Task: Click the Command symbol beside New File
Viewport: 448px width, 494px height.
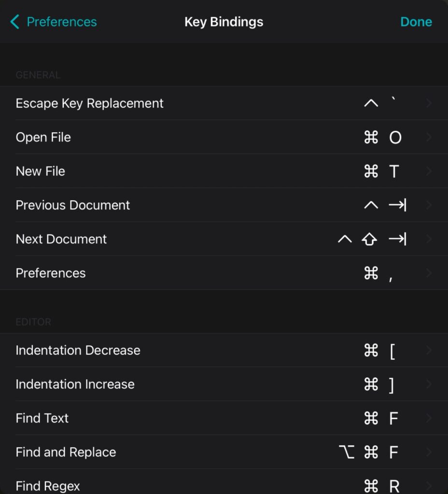Action: tap(371, 171)
